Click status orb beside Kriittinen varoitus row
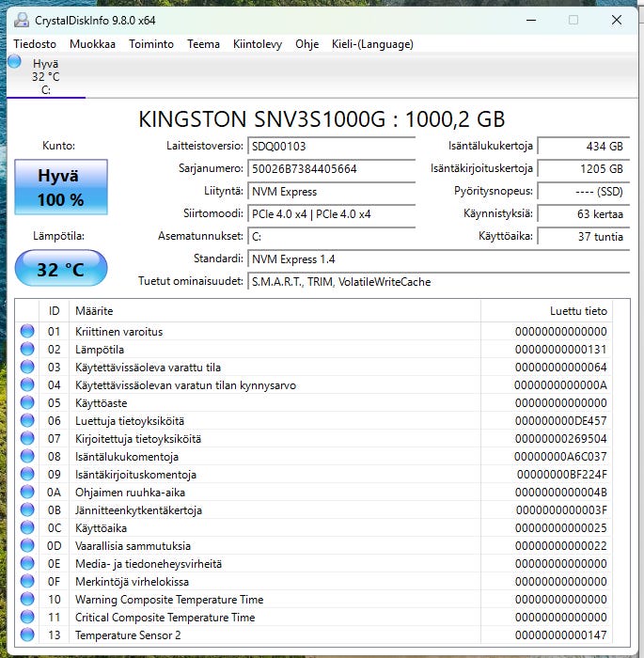The image size is (644, 658). pos(27,332)
